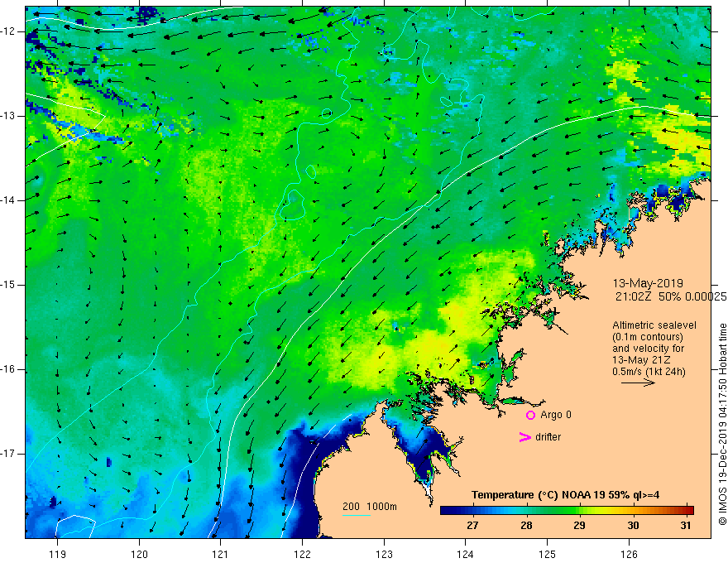Image resolution: width=728 pixels, height=563 pixels.
Task: Click the '119' longitude axis label
Action: point(57,554)
